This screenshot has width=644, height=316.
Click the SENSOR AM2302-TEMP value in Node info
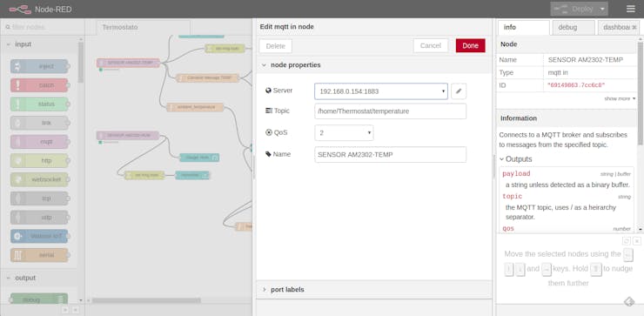coord(586,59)
